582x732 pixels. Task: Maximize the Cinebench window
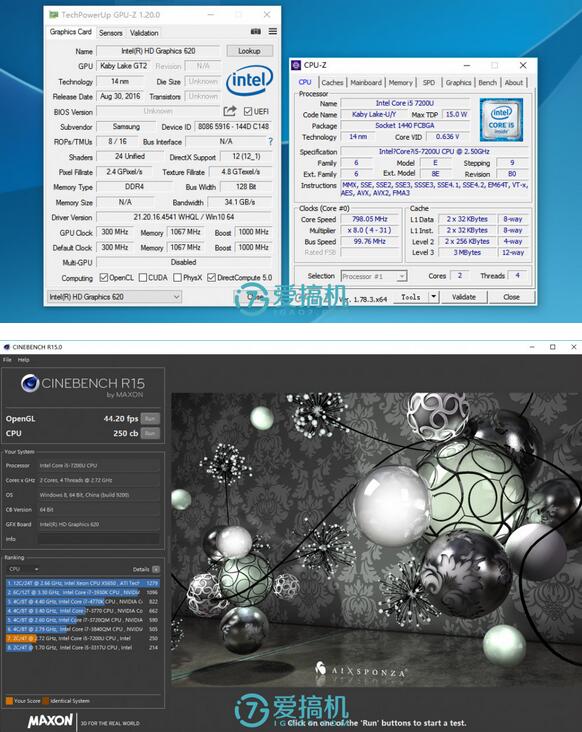tap(553, 347)
